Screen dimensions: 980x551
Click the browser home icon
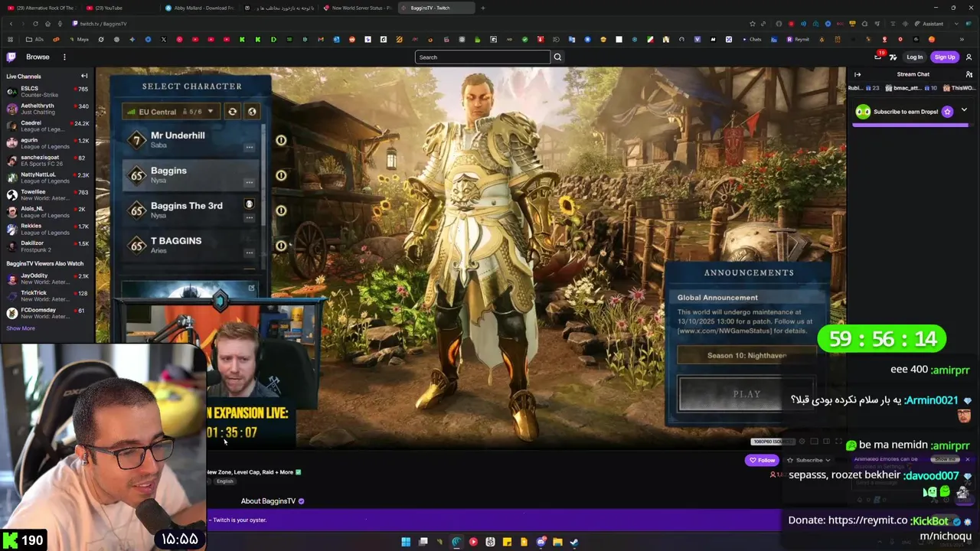tap(47, 24)
